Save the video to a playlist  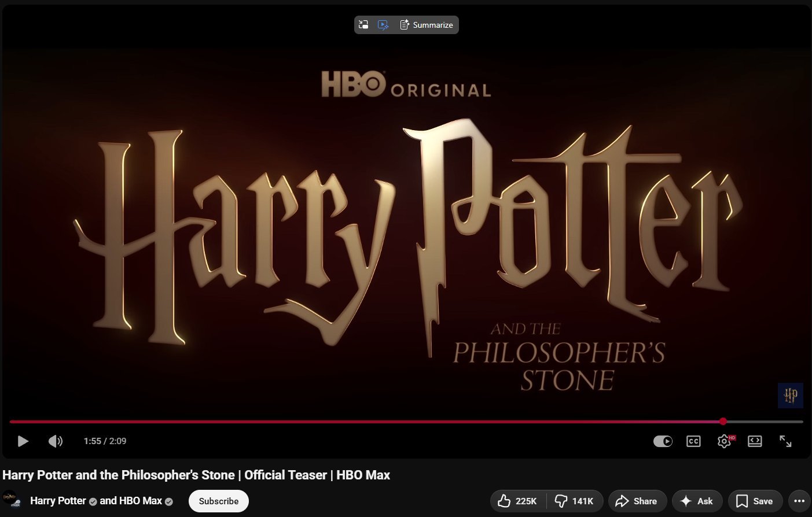[x=755, y=501]
